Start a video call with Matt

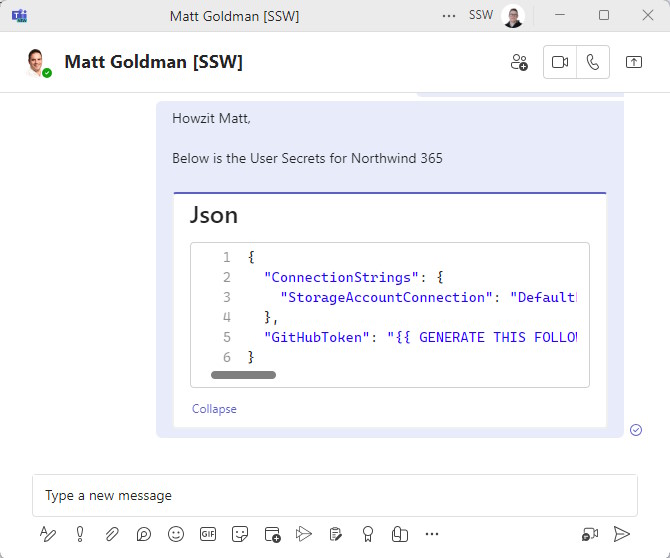560,62
